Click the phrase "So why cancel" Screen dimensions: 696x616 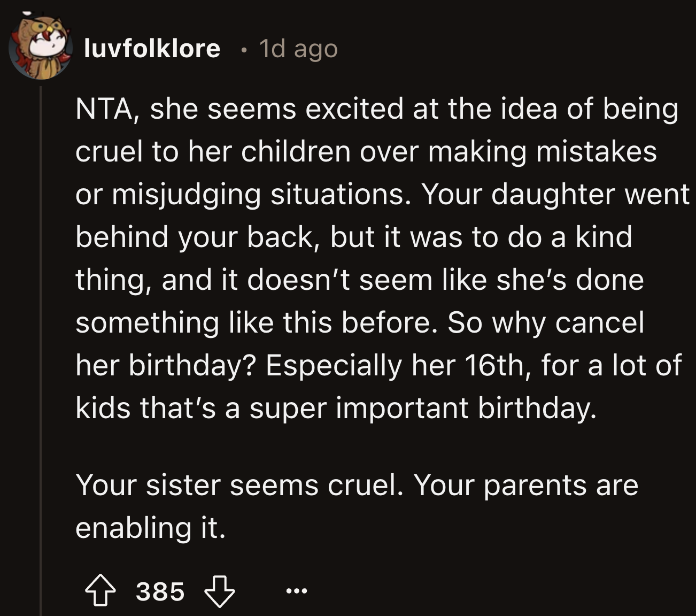click(545, 323)
